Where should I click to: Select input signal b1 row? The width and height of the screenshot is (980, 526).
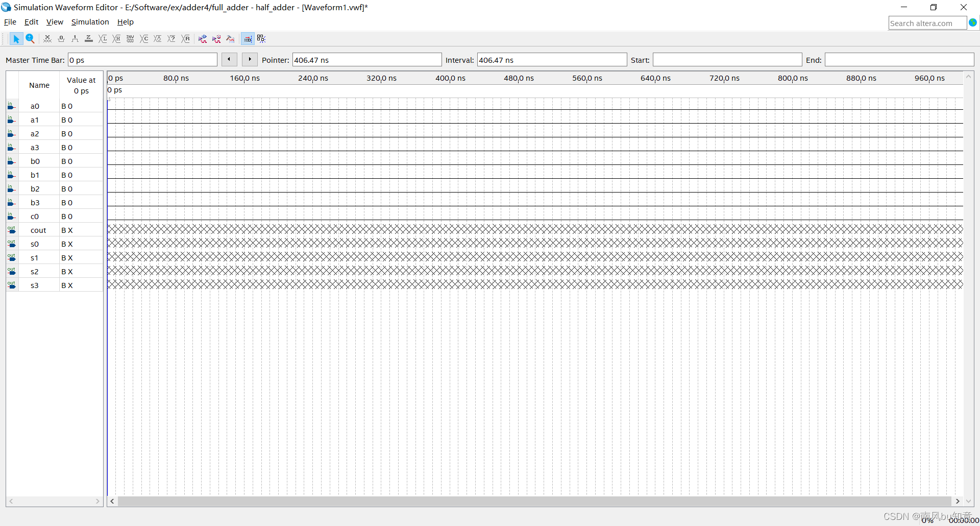55,175
